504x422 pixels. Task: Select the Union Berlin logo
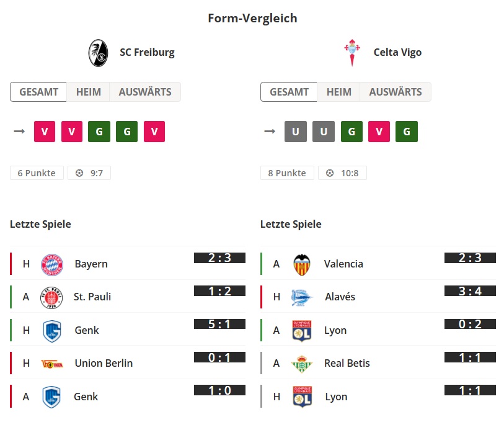tap(52, 363)
